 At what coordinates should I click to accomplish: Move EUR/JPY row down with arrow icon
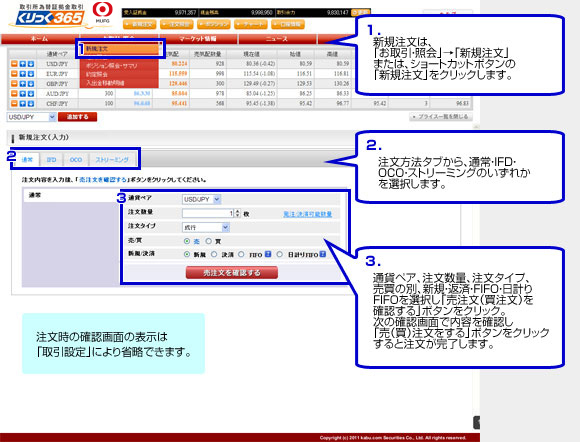31,74
